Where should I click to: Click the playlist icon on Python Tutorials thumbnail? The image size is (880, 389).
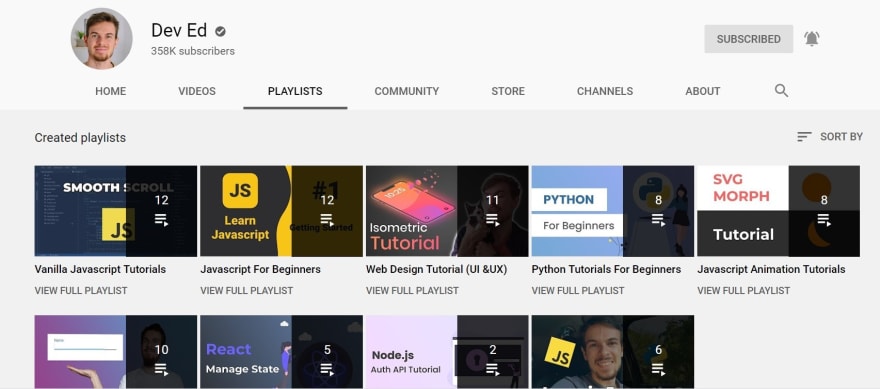(x=658, y=219)
